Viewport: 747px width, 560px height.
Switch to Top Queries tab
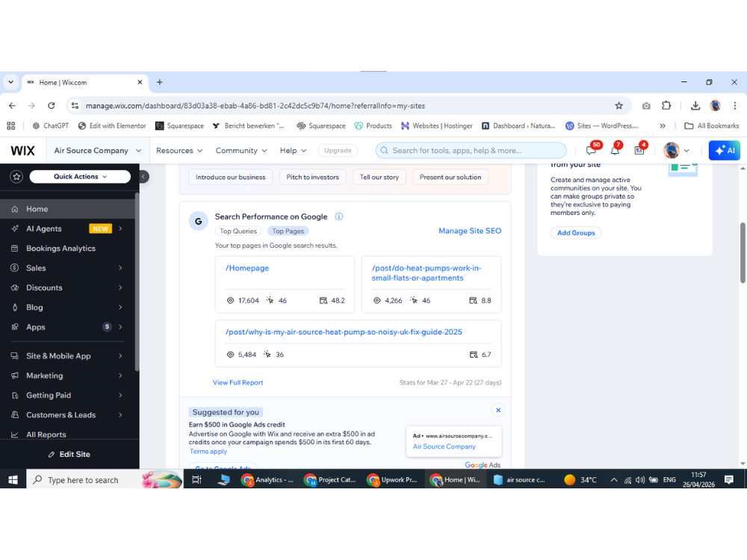pyautogui.click(x=238, y=231)
